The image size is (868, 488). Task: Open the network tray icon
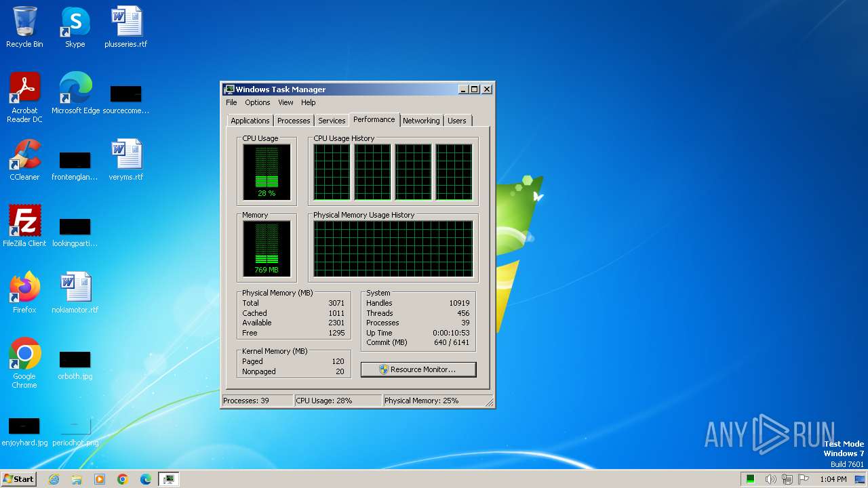(x=787, y=479)
